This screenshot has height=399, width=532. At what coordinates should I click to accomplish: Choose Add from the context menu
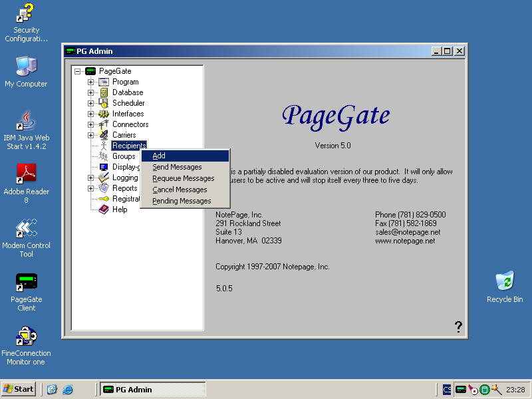coord(186,156)
